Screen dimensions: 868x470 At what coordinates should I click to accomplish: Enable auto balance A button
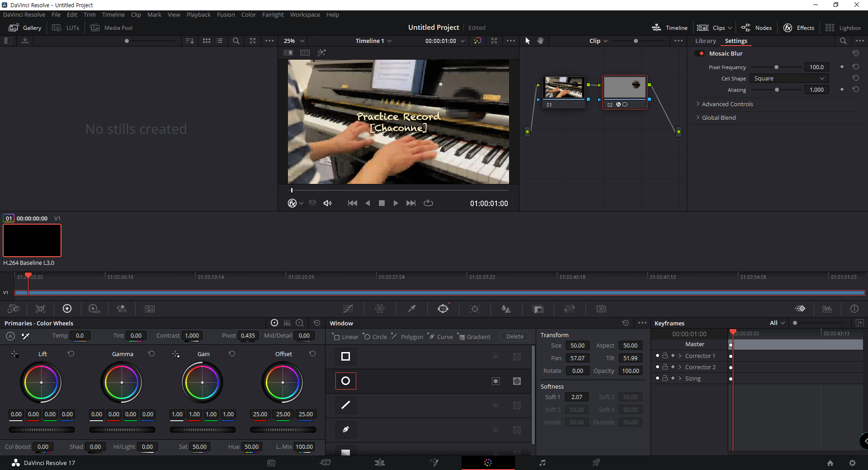[10, 336]
